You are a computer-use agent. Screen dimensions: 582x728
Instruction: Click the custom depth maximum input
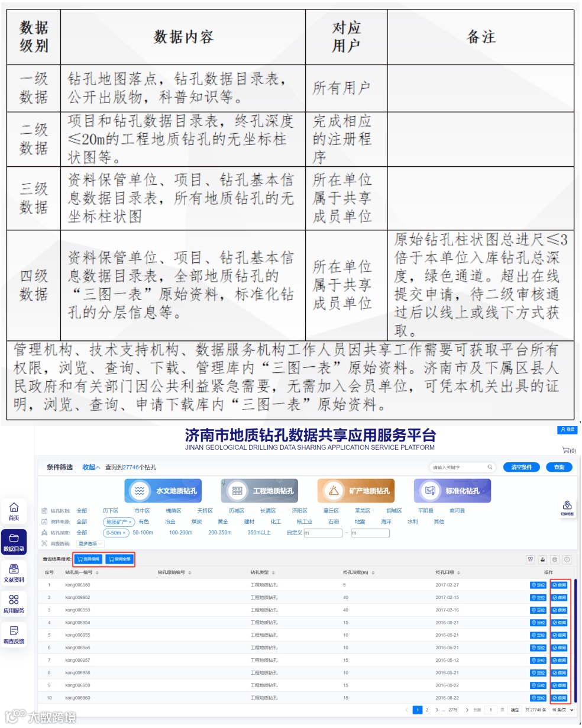(x=370, y=533)
